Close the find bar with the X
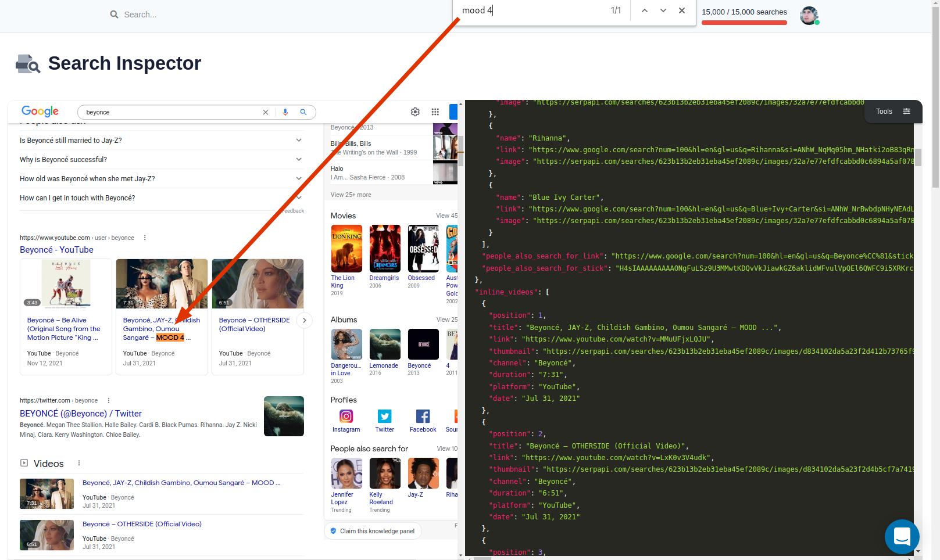The height and width of the screenshot is (560, 940). click(x=681, y=10)
